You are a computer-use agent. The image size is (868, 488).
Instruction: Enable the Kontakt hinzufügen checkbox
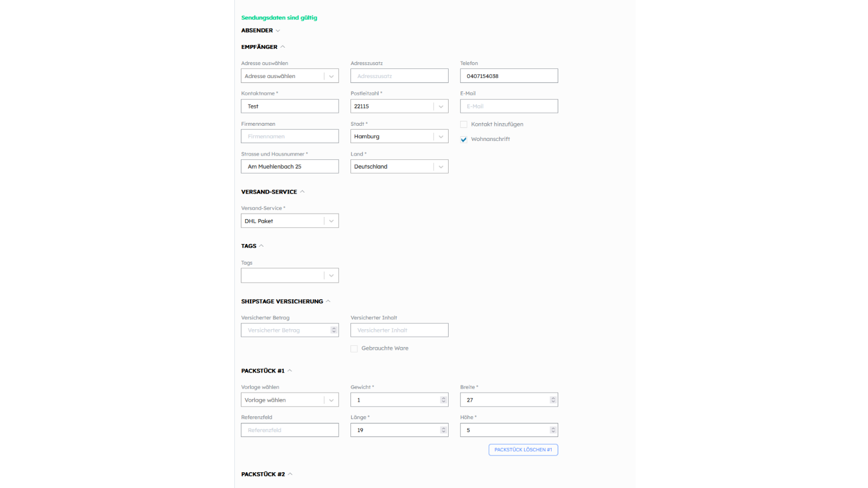point(464,124)
